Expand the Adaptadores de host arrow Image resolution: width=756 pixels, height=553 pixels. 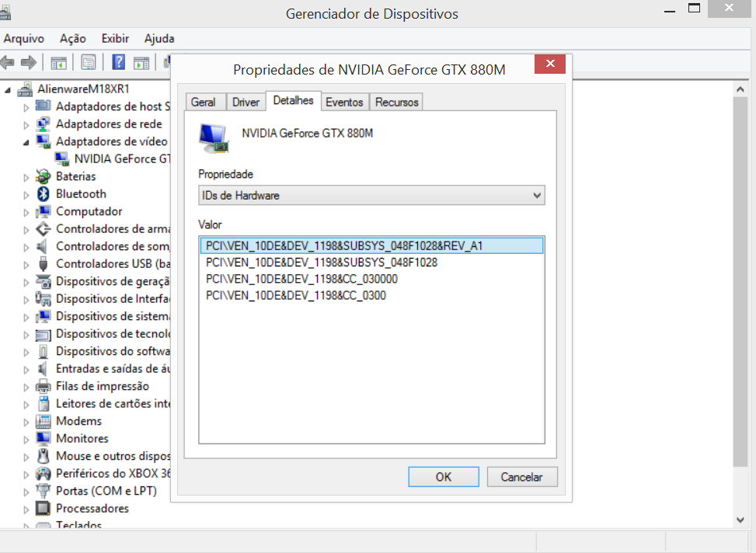point(26,107)
